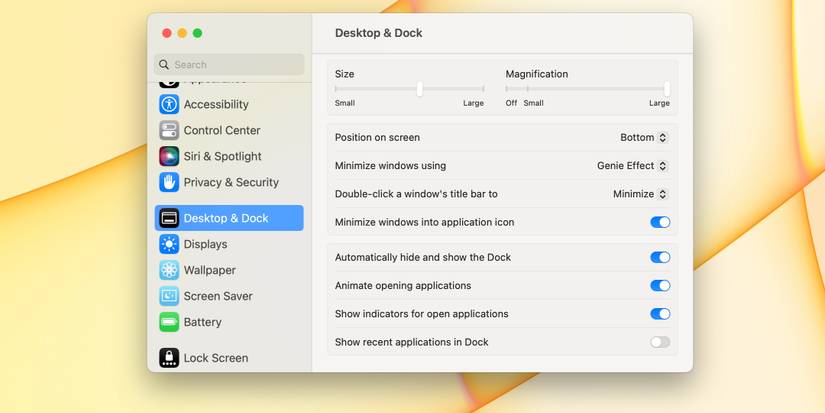The width and height of the screenshot is (825, 413).
Task: Enable show recent applications in Dock
Action: click(x=660, y=342)
